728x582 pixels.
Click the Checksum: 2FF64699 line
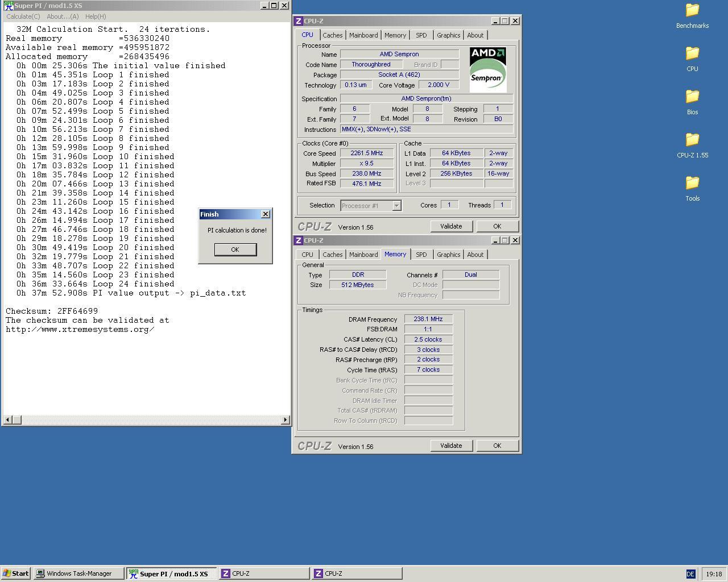tap(52, 311)
